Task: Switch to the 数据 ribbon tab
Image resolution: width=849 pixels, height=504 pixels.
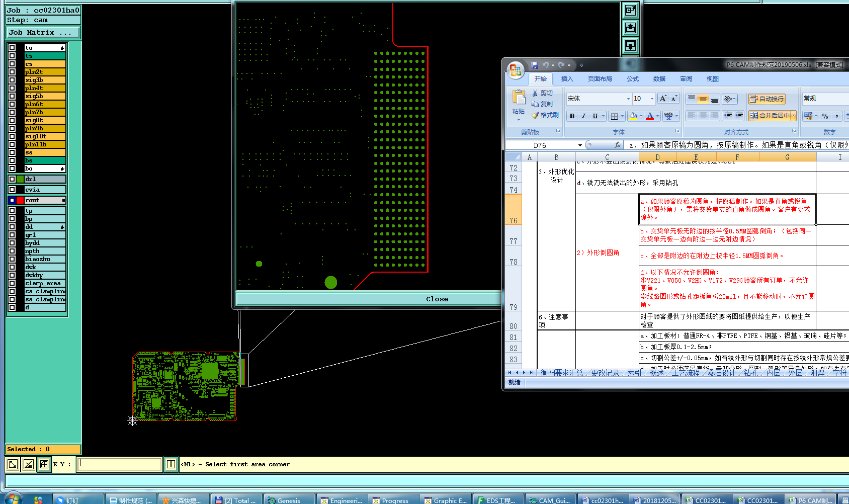Action: [659, 79]
